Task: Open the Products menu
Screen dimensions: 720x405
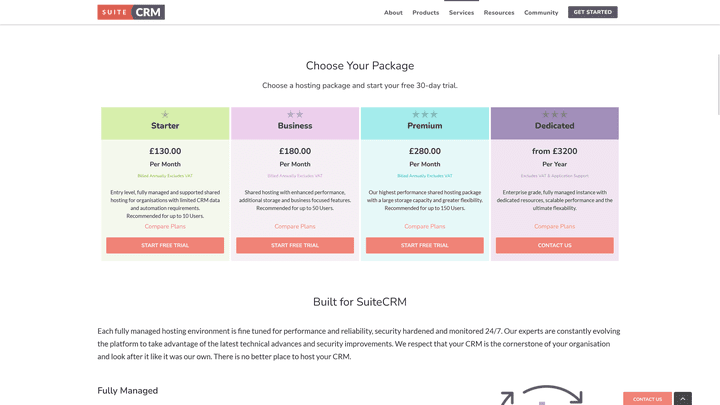Action: tap(425, 13)
